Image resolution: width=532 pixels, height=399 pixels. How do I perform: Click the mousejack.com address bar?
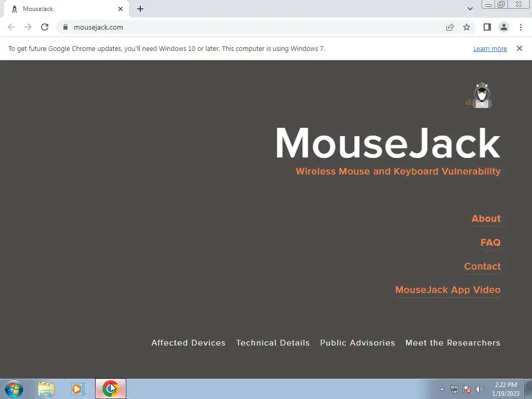[251, 27]
